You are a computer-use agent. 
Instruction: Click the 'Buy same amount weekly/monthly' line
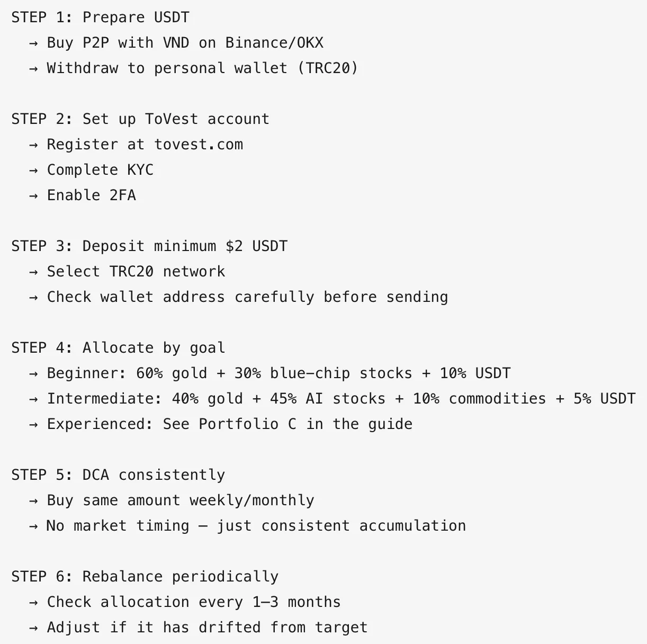point(172,500)
